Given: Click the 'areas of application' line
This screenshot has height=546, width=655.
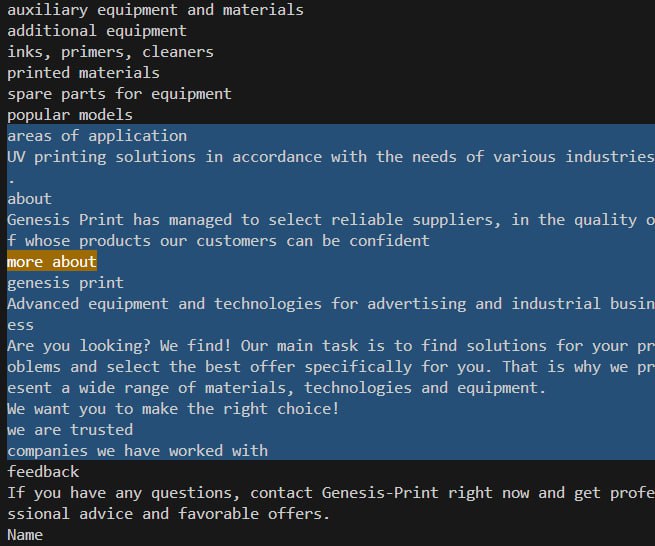Looking at the screenshot, I should coord(97,136).
